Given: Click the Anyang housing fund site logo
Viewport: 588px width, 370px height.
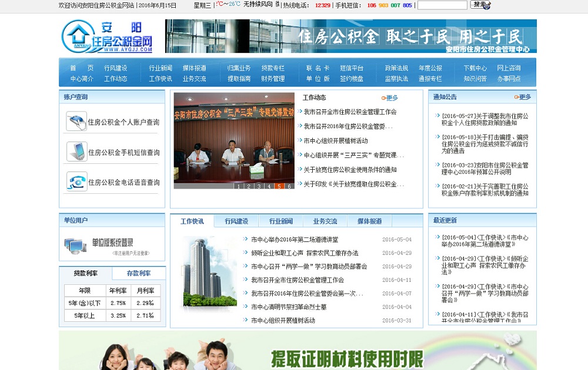Looking at the screenshot, I should (x=107, y=36).
